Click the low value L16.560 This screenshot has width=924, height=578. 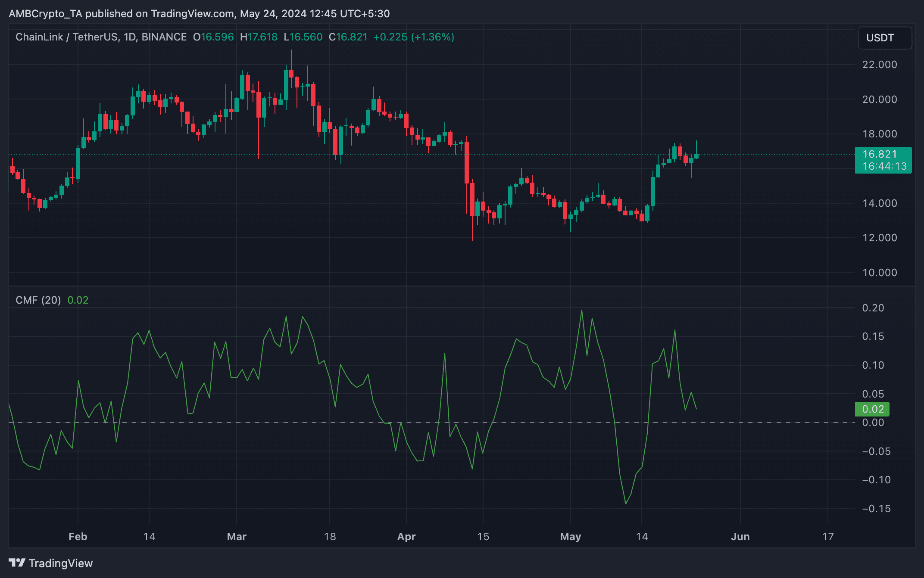303,37
